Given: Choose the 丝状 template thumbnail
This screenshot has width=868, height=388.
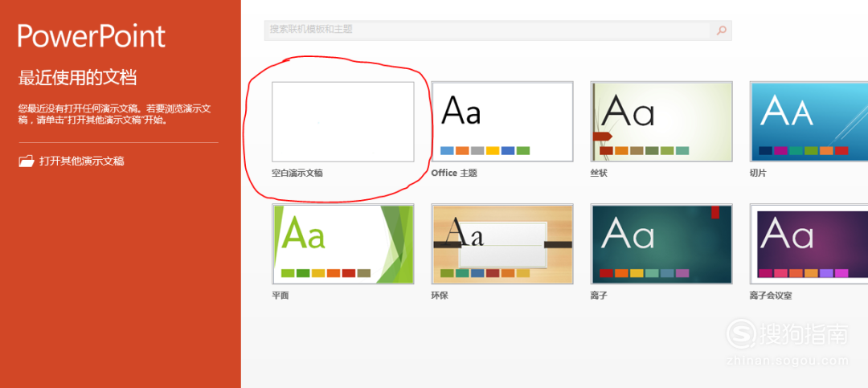Looking at the screenshot, I should 661,122.
